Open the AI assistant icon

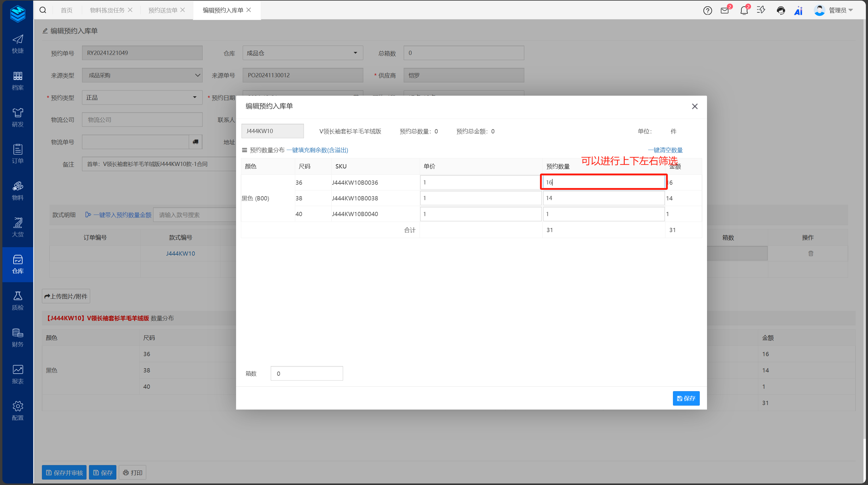798,11
